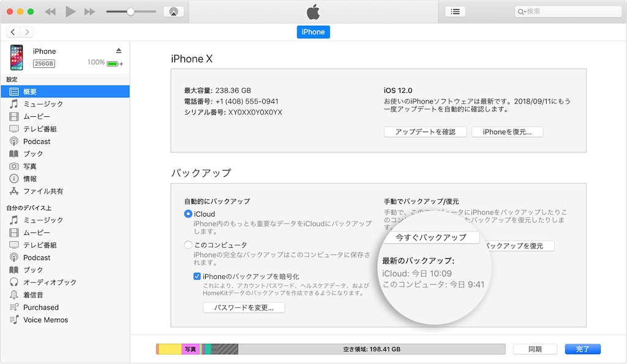627x364 pixels.
Task: Select 概要 in the settings sidebar
Action: [x=65, y=92]
